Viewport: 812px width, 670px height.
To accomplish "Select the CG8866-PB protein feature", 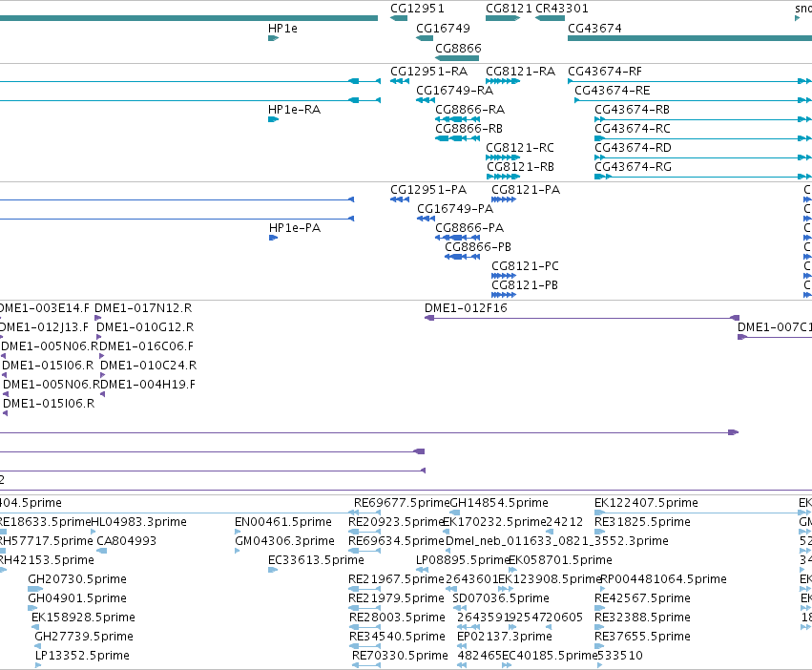I will click(x=463, y=257).
